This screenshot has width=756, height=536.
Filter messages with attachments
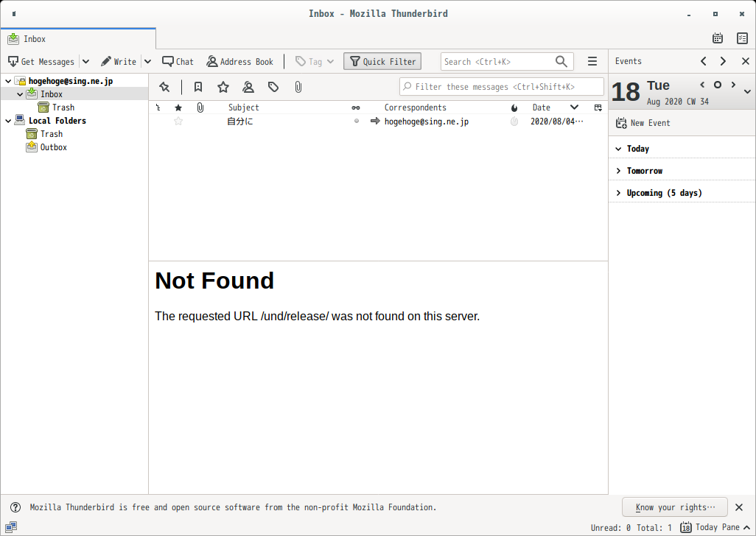pyautogui.click(x=298, y=87)
